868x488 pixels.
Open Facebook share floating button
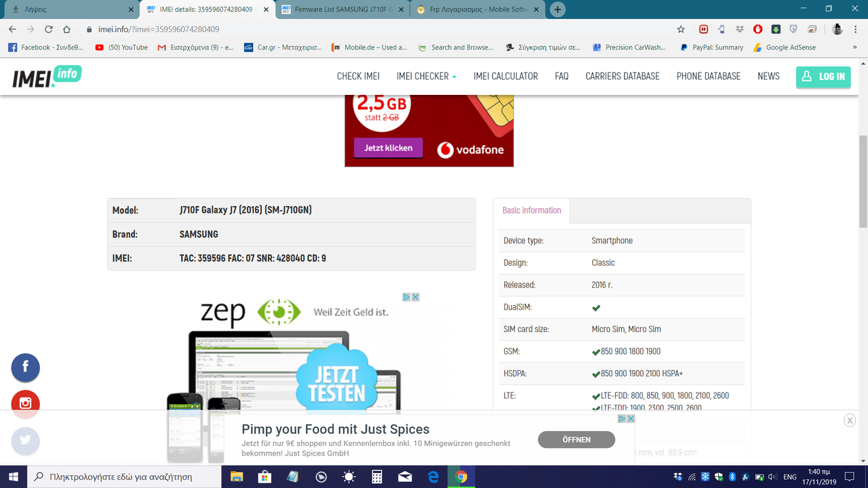(26, 367)
